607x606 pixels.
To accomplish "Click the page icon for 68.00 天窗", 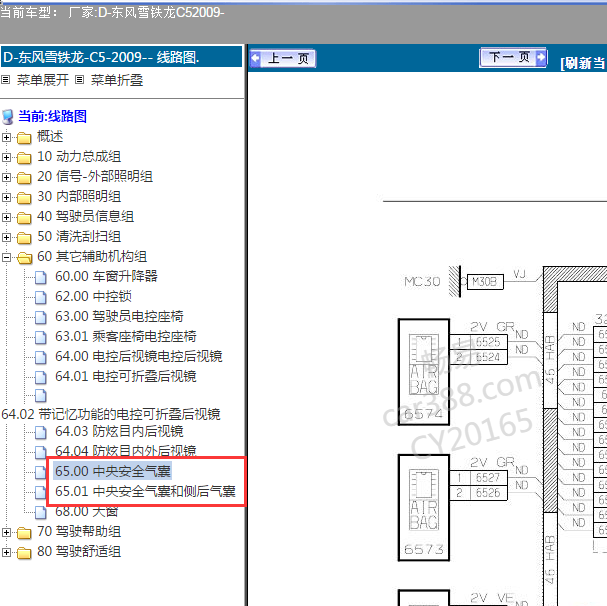I will point(41,512).
